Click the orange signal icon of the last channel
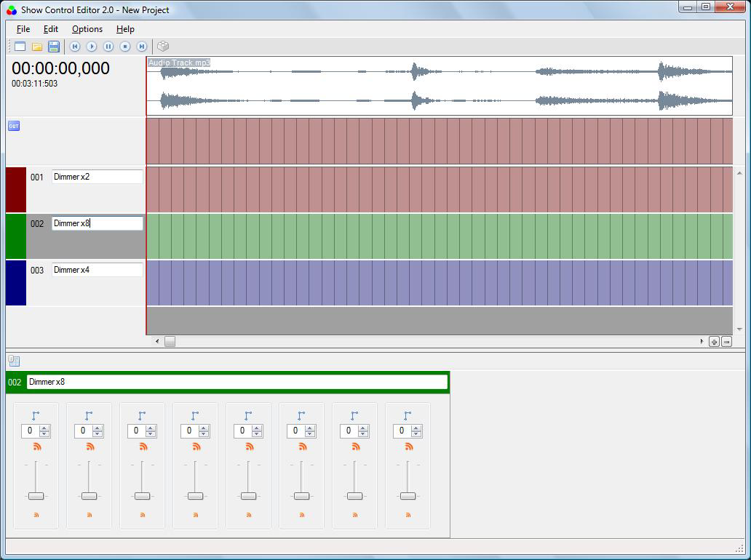 [408, 447]
